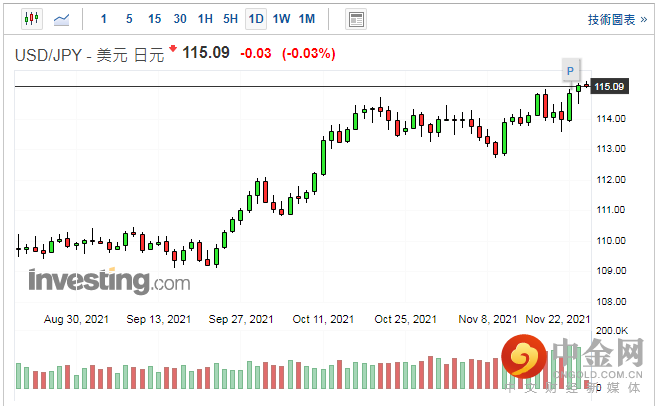
Task: Switch to 1W weekly timeframe
Action: click(x=281, y=19)
